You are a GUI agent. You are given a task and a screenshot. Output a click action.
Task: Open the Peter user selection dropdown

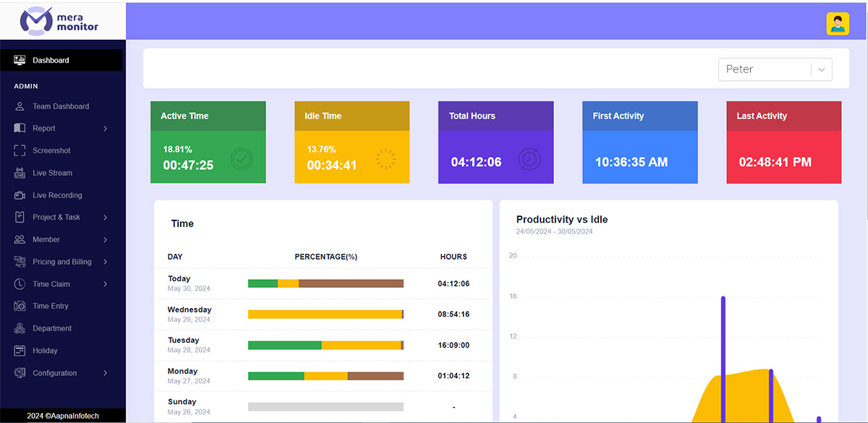(775, 69)
